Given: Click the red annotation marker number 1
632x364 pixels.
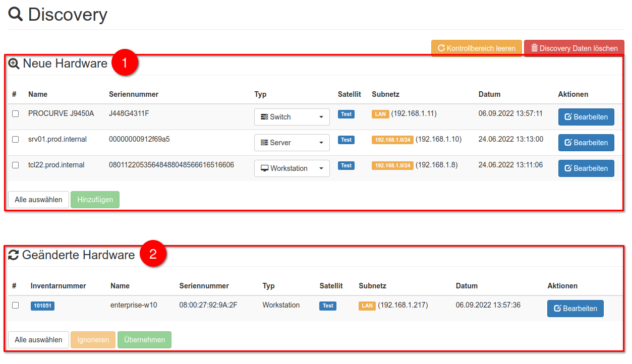Looking at the screenshot, I should (125, 63).
